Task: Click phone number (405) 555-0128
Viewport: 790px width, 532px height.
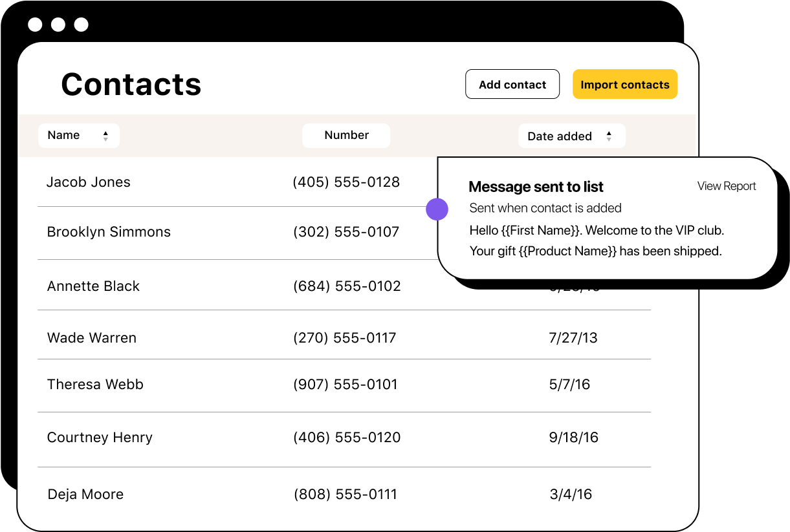Action: tap(346, 182)
